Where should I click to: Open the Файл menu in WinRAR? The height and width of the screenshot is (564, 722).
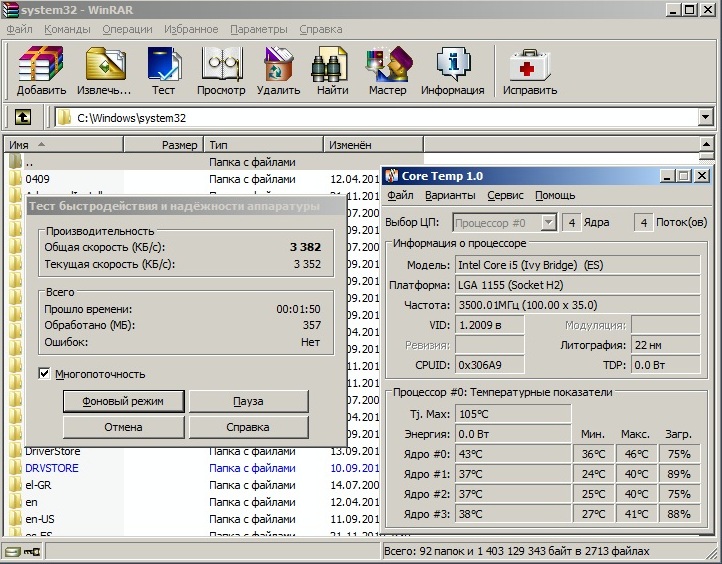[x=19, y=29]
